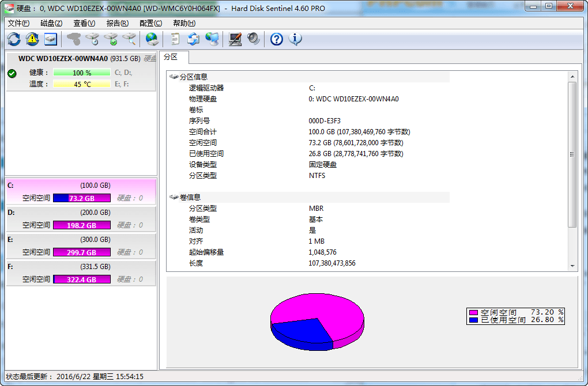Click the 固定硬盘 device type value
This screenshot has height=386, width=588.
coord(323,165)
